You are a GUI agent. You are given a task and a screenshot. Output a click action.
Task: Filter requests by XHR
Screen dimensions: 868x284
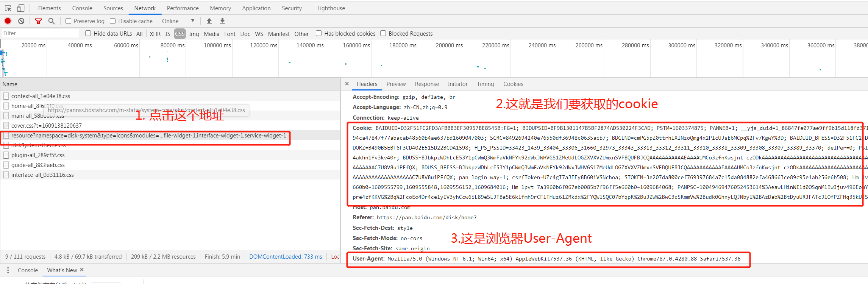tap(155, 34)
